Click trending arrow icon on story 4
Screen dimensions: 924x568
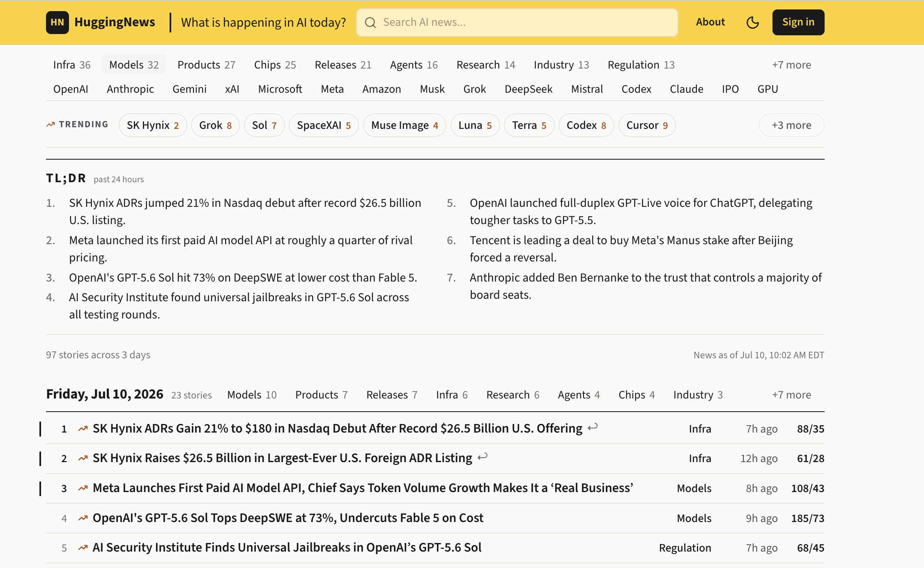[83, 518]
